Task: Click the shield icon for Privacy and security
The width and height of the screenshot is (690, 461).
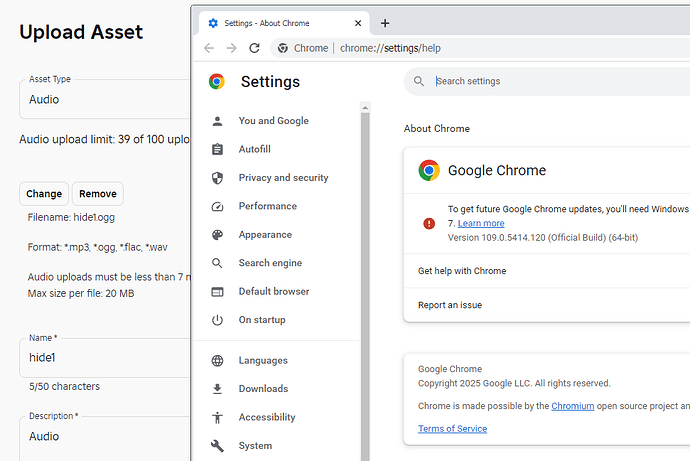Action: 217,178
